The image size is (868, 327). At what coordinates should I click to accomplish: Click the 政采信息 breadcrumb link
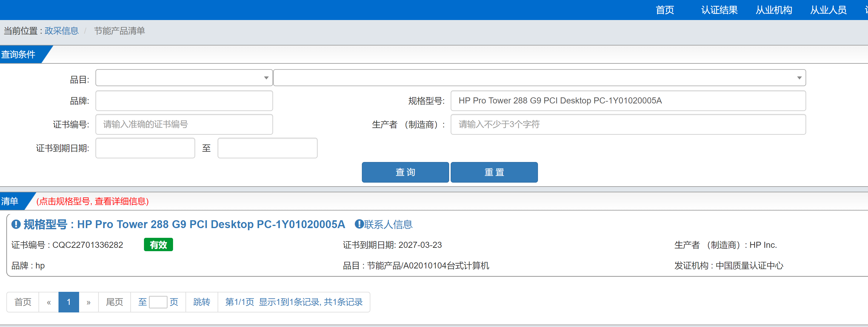tap(61, 31)
